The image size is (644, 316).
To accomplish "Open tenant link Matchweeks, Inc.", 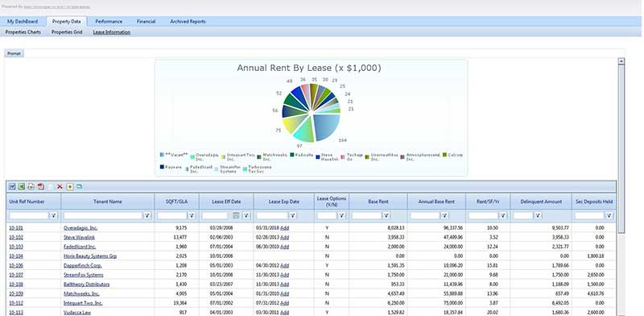I will click(81, 293).
